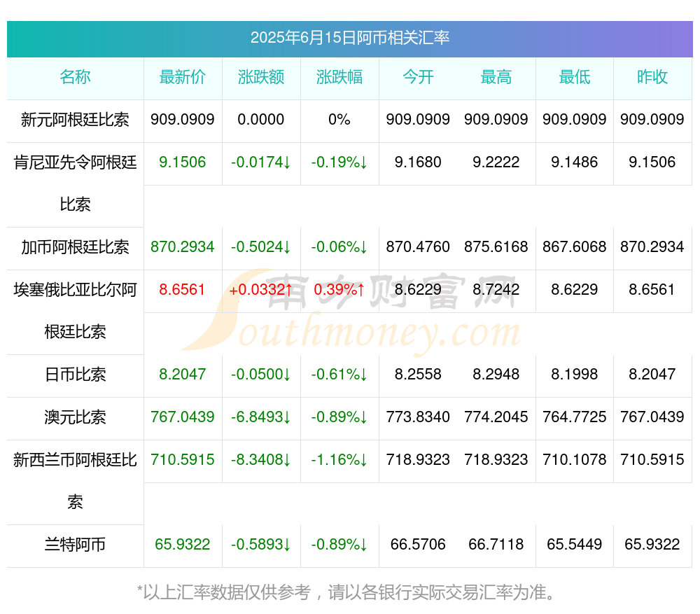700x614 pixels.
Task: Click the drop value -6.8493↓
Action: point(261,417)
